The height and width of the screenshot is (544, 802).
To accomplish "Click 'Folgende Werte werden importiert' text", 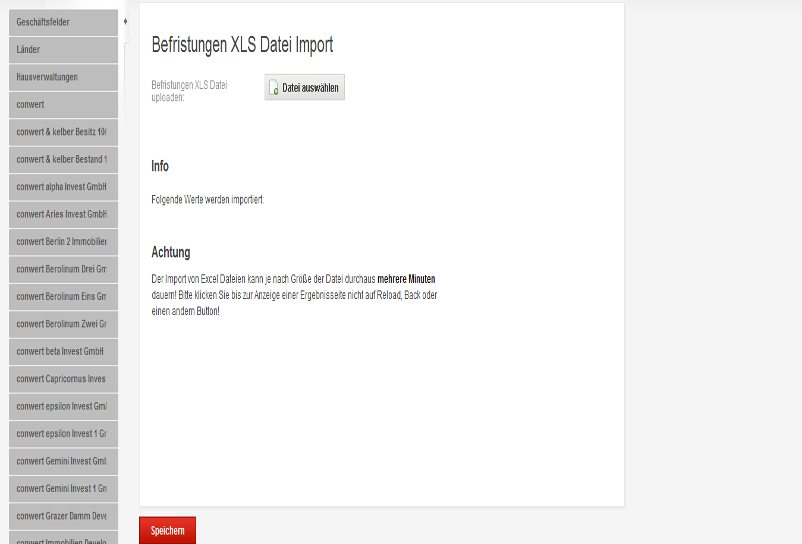I will click(208, 199).
